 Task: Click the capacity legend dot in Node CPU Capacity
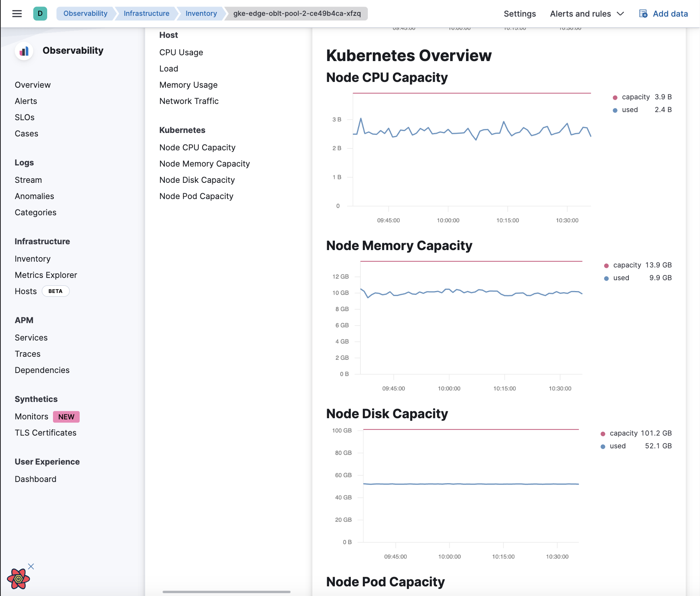tap(615, 97)
